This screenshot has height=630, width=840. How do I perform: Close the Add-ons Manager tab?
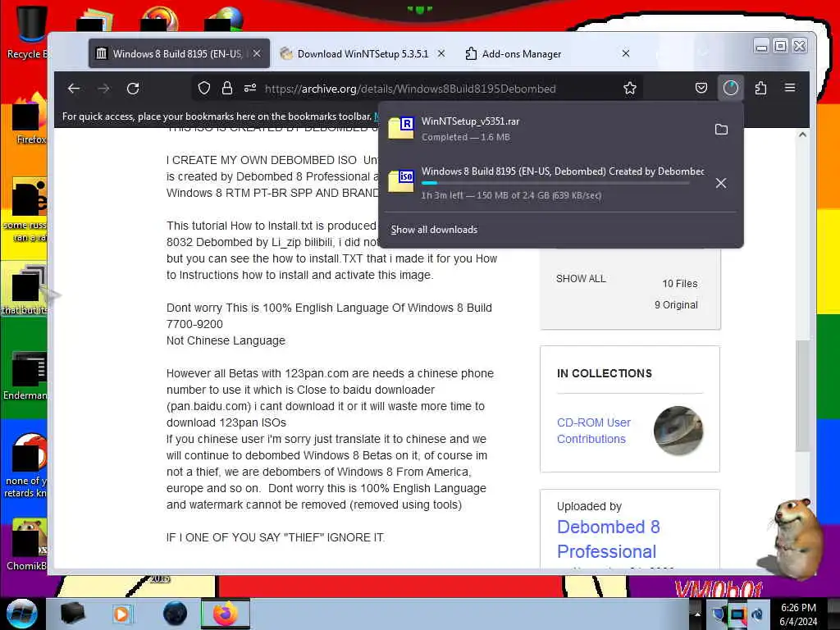[x=626, y=53]
